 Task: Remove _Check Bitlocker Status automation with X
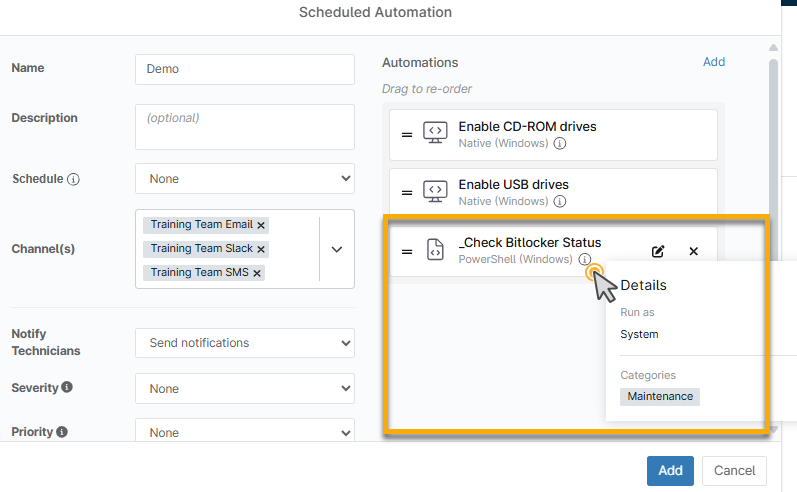point(693,251)
